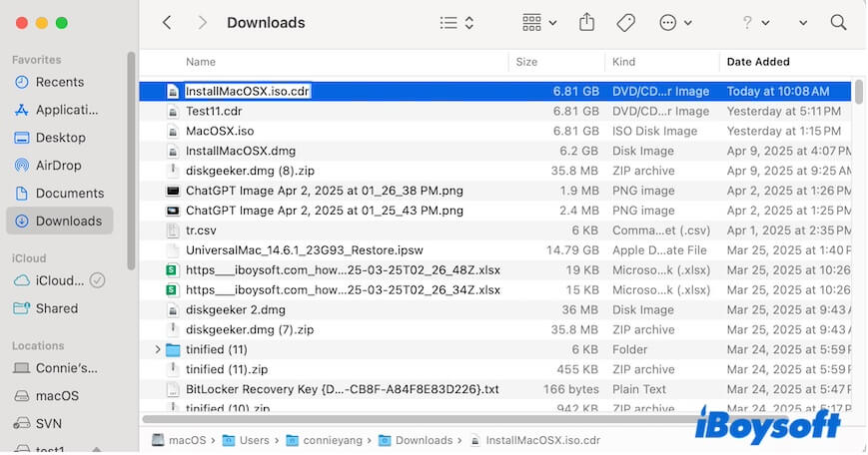The image size is (868, 455).
Task: Click the file name edit field
Action: (248, 91)
